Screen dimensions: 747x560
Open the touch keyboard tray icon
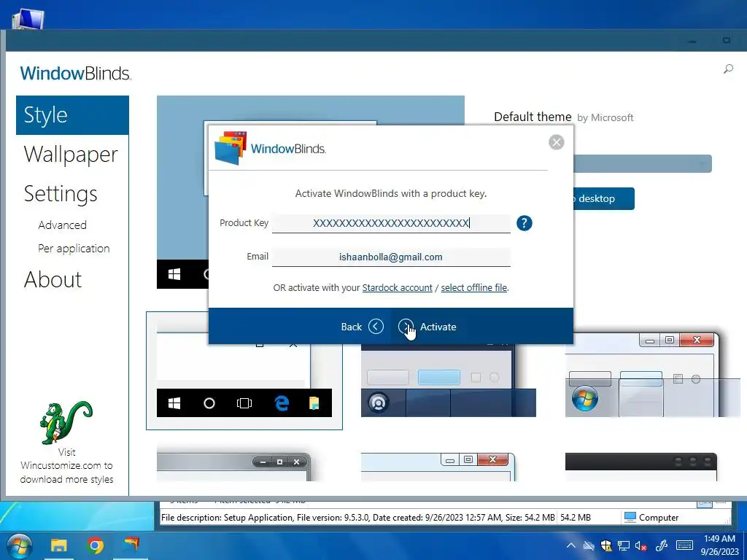684,545
